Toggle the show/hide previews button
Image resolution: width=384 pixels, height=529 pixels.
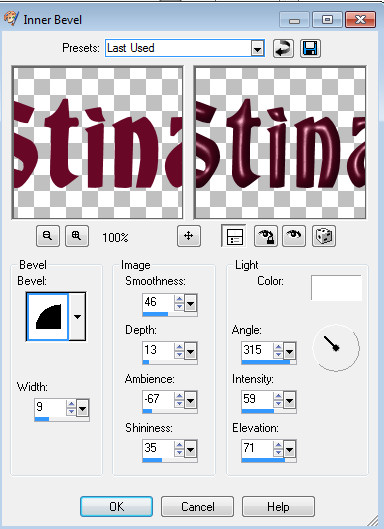pos(235,236)
